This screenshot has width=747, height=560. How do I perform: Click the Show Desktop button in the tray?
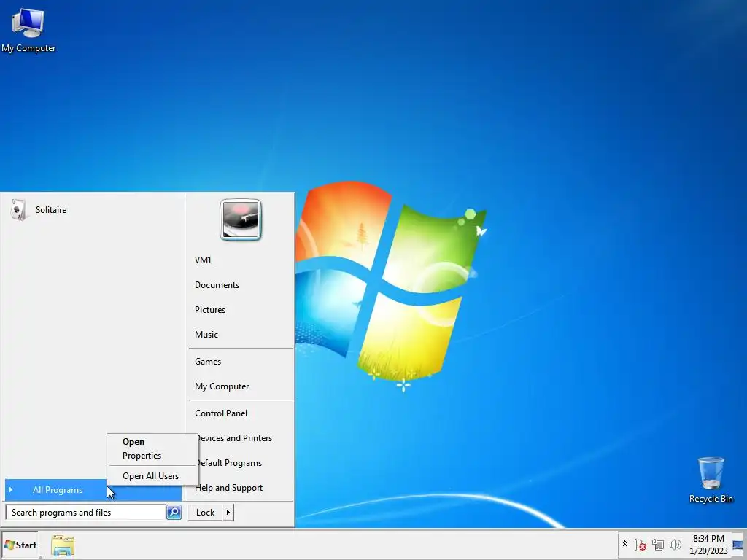pos(738,545)
